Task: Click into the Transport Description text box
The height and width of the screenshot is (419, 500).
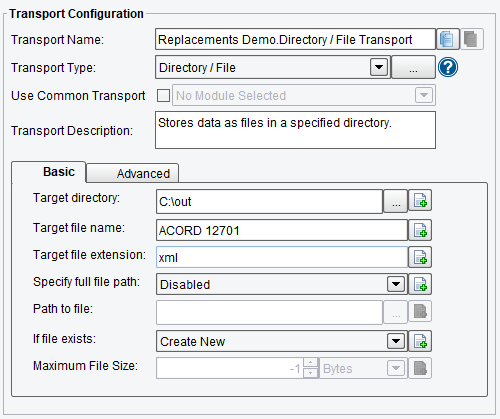Action: click(295, 130)
